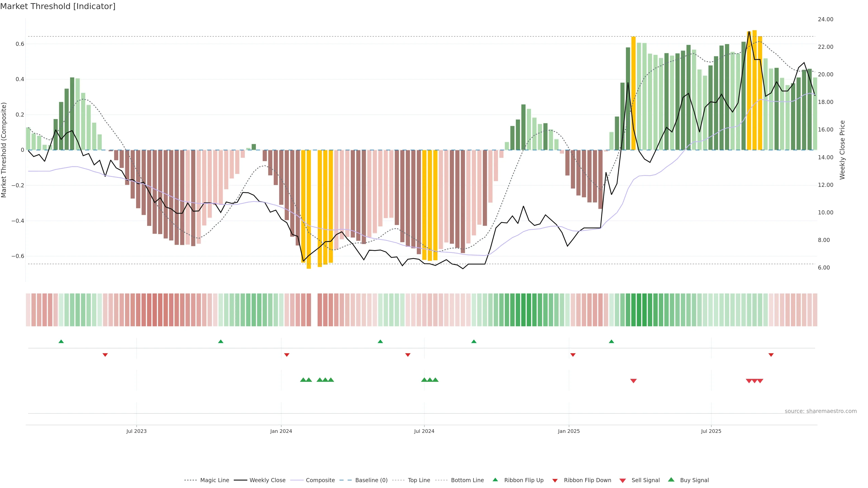Click the source: sharemaestro.com text
The width and height of the screenshot is (868, 488).
[821, 411]
